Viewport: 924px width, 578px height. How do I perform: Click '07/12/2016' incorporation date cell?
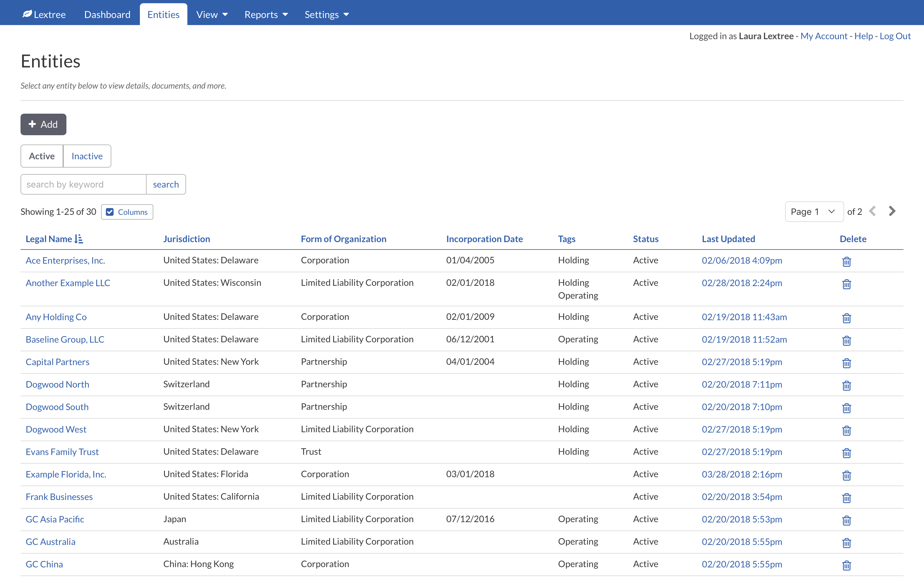(x=470, y=519)
